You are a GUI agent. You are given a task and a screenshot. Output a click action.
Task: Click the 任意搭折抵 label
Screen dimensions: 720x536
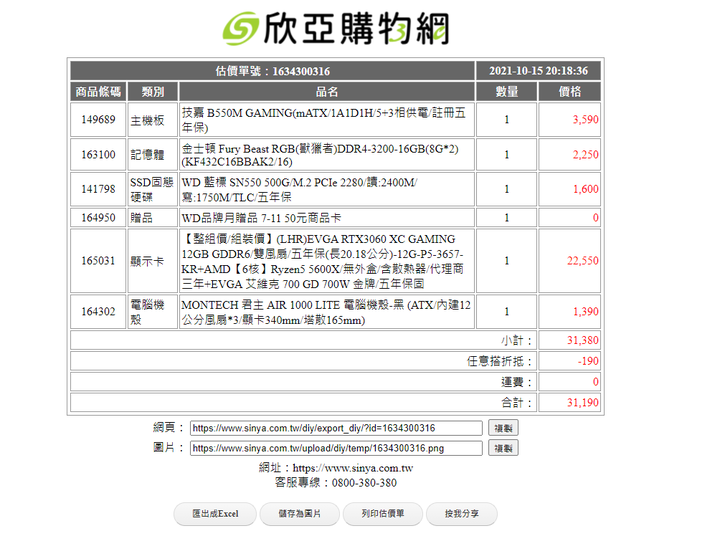[x=500, y=361]
